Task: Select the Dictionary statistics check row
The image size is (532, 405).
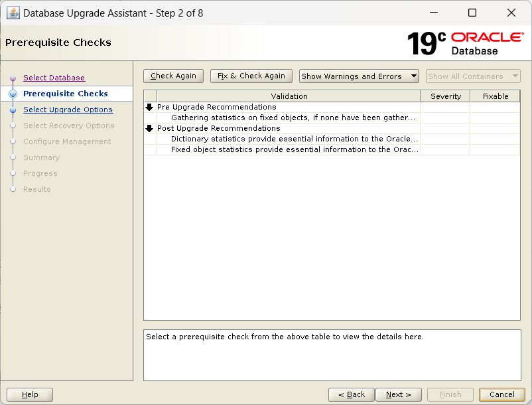Action: pos(332,139)
